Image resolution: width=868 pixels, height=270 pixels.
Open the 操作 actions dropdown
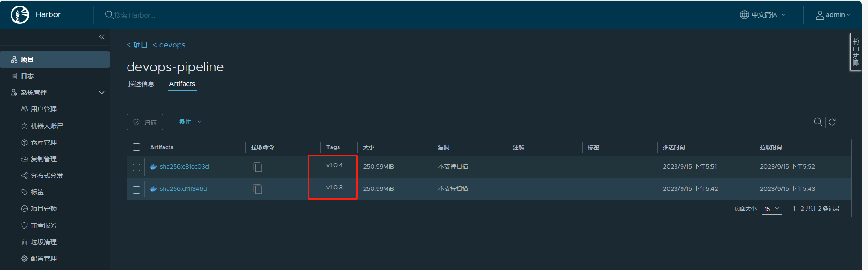[x=190, y=122]
